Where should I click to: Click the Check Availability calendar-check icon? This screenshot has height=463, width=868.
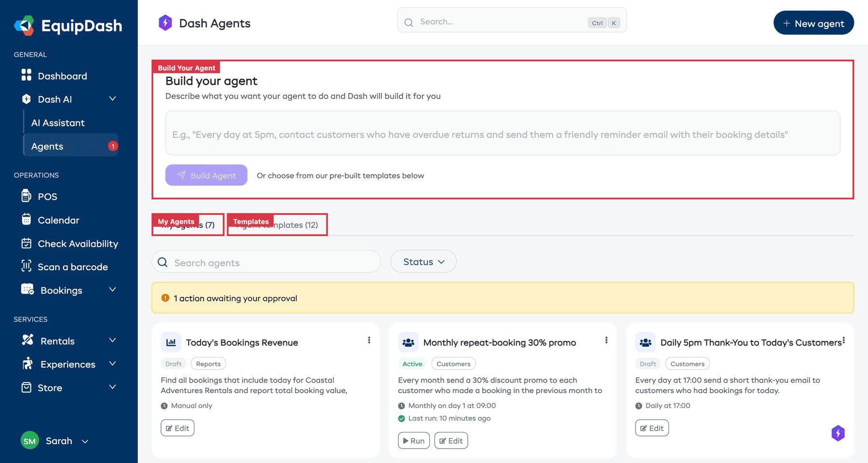coord(27,243)
